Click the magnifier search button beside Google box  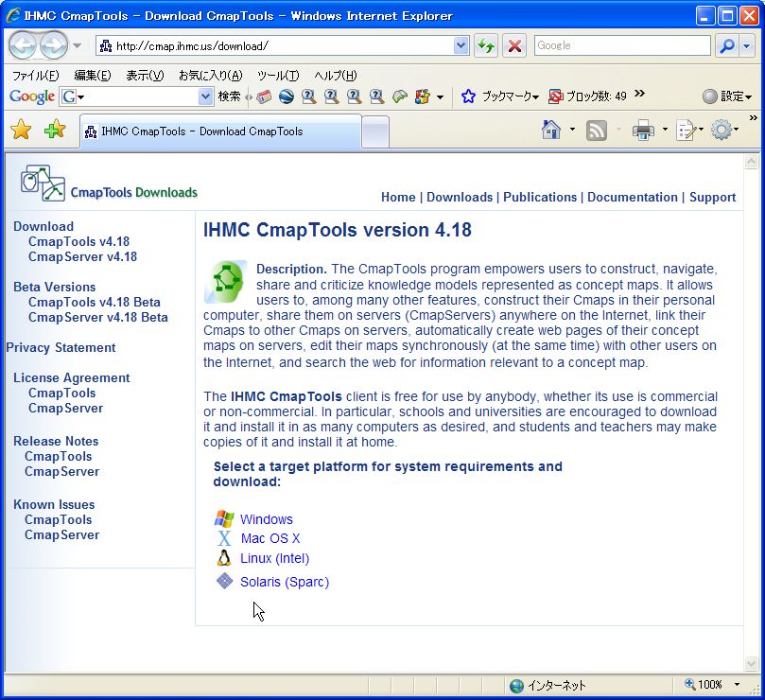click(x=727, y=46)
